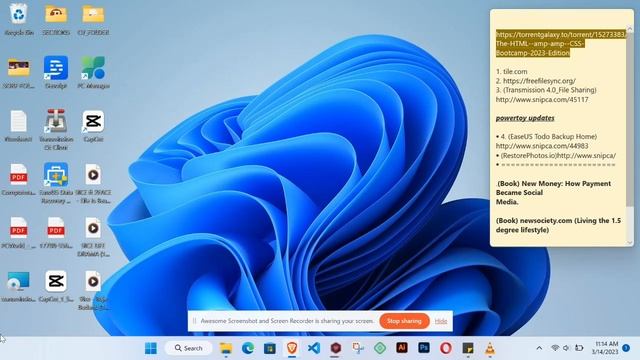Open the notification badge in the tray
The width and height of the screenshot is (640, 360).
click(x=626, y=348)
